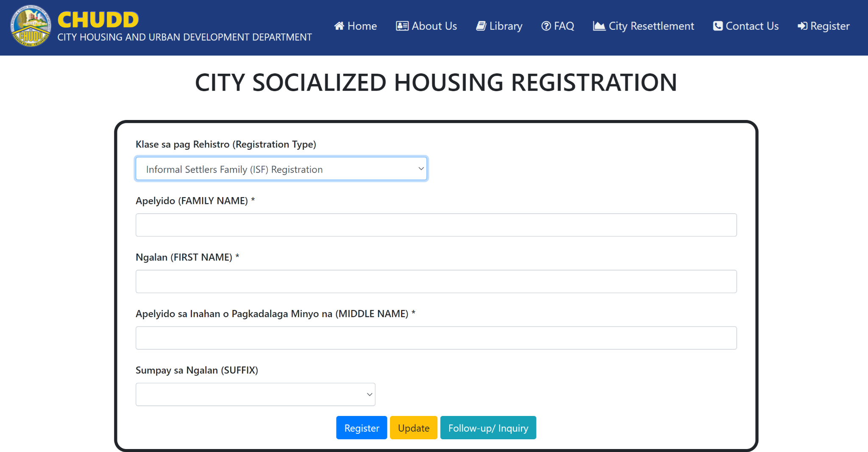Select the Home menu item
Image resolution: width=868 pixels, height=452 pixels.
[356, 26]
